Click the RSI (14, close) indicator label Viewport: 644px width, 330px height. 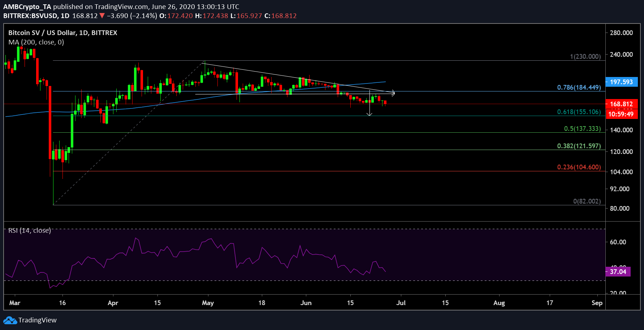click(30, 230)
